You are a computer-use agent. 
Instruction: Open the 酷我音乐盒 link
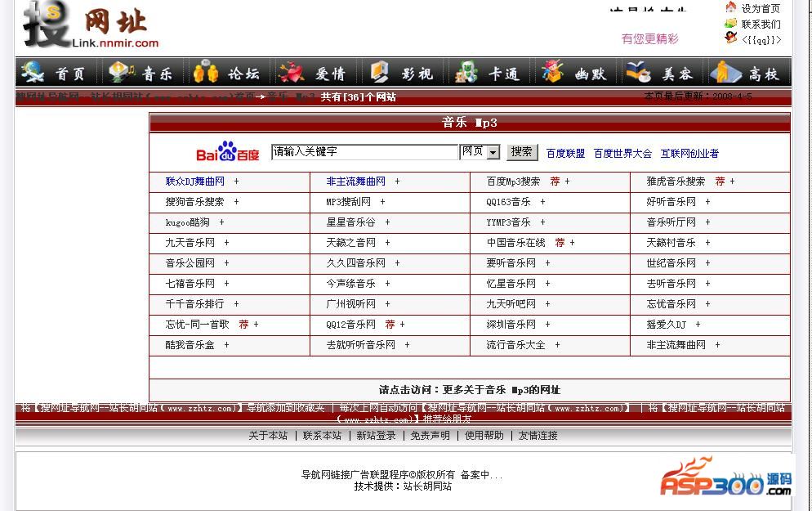tap(190, 345)
